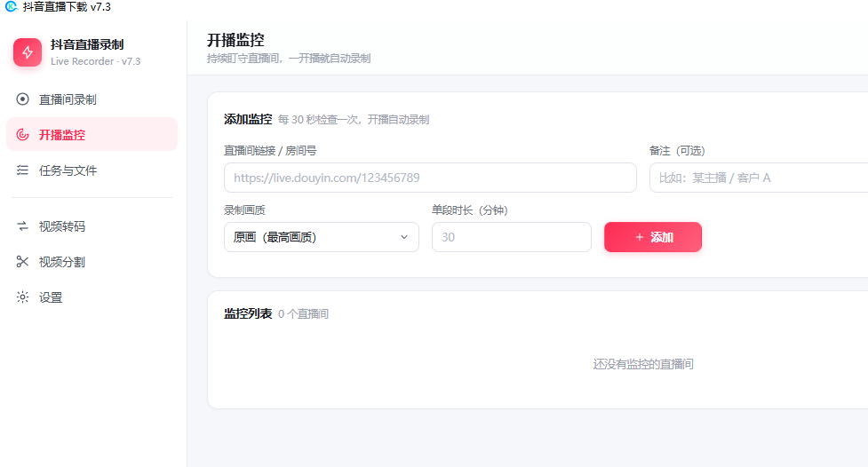Image resolution: width=868 pixels, height=467 pixels.
Task: Click the 视频分割 scissors icon
Action: pyautogui.click(x=23, y=261)
